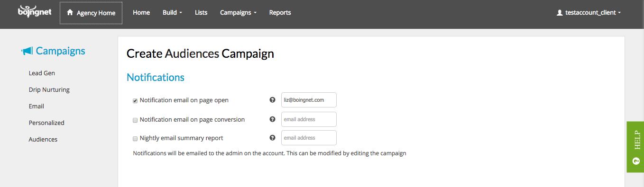Enable Notification email on page conversion
Viewport: 644px width, 187px height.
[135, 120]
